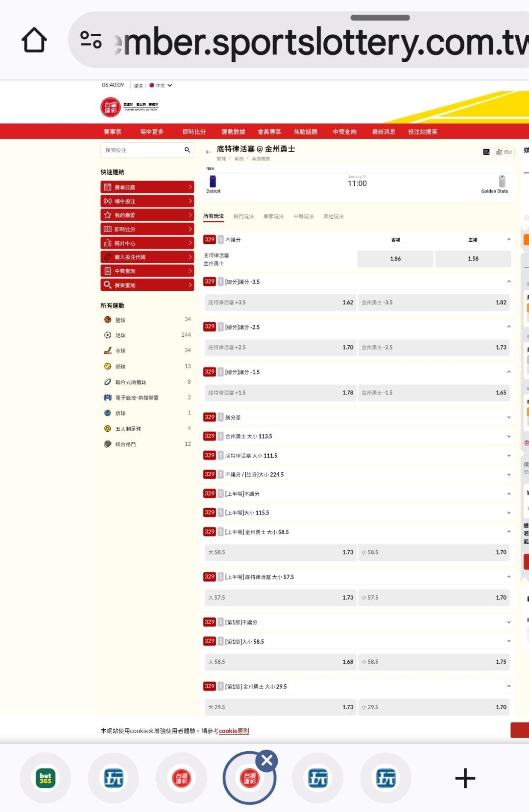Open the cookie原則 policy link
529x812 pixels.
click(234, 731)
